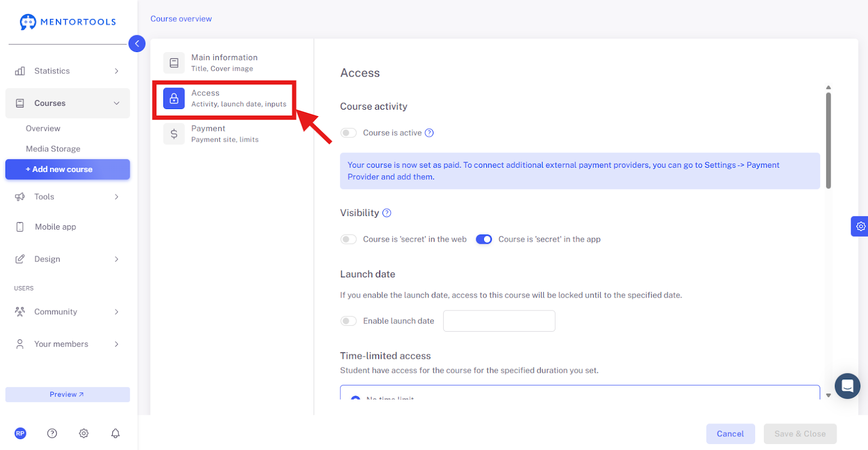Click the Cancel button
The height and width of the screenshot is (450, 868).
[x=730, y=434]
